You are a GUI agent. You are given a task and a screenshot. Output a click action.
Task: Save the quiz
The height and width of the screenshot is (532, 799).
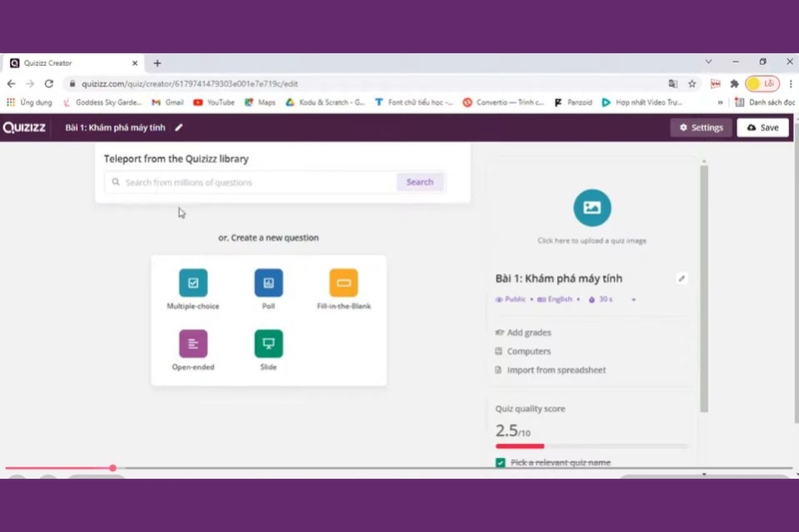pos(763,128)
